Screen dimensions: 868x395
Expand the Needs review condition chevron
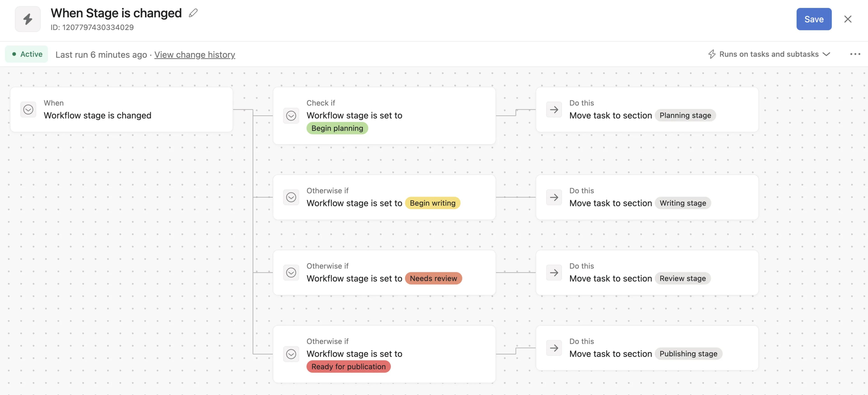(x=291, y=272)
